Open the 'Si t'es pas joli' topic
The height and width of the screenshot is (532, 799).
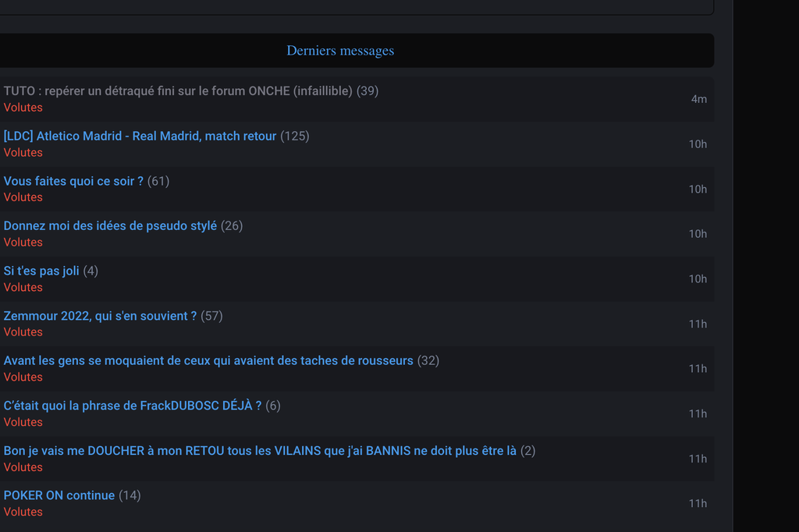click(x=41, y=271)
